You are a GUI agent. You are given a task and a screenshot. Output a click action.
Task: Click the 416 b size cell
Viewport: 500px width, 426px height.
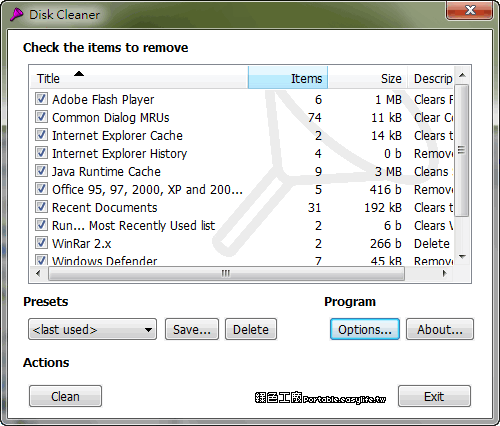[x=386, y=189]
